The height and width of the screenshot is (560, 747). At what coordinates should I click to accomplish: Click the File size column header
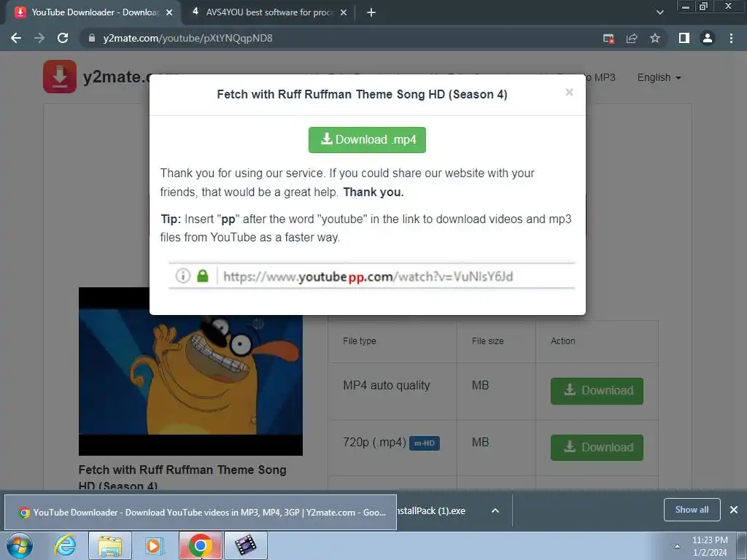(488, 341)
